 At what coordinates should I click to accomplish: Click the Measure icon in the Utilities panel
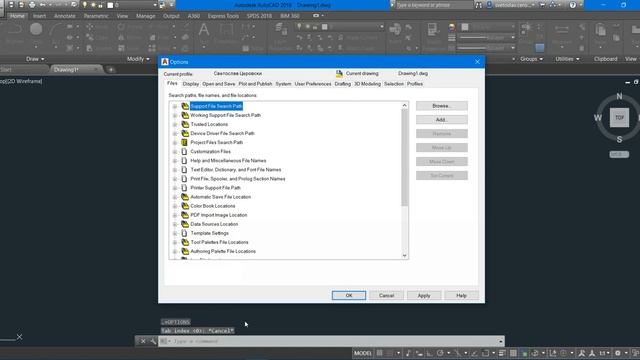click(562, 29)
